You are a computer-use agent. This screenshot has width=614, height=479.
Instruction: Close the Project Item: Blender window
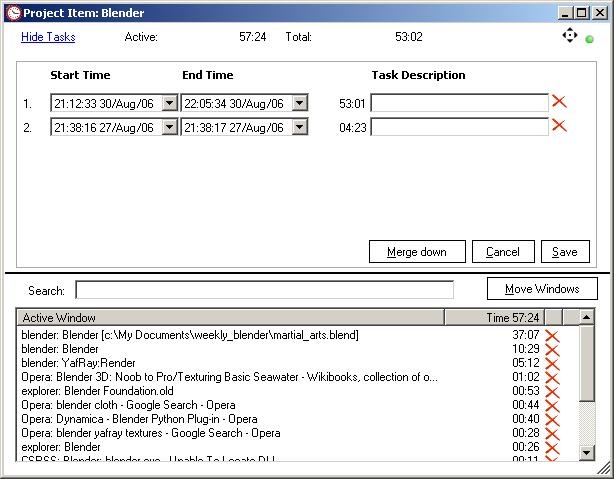[600, 13]
